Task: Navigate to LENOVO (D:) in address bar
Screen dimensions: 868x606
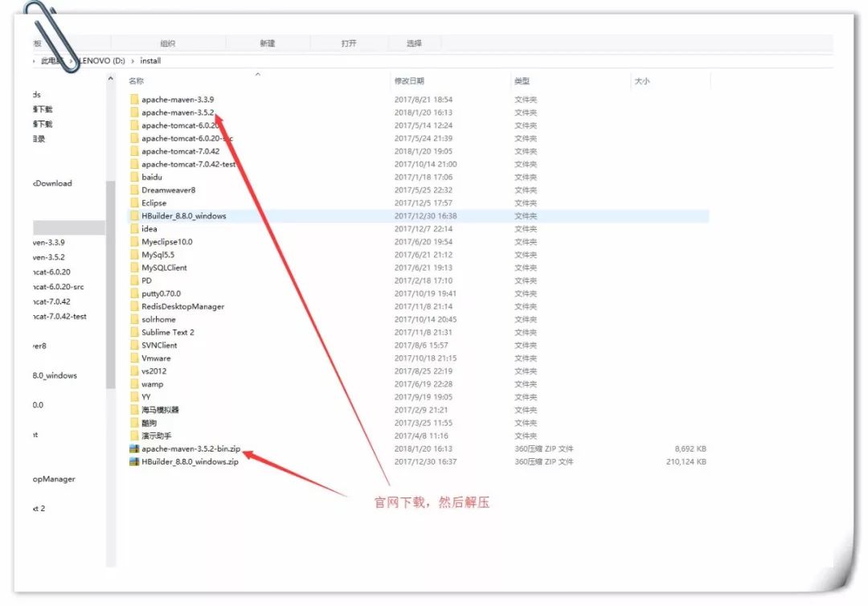Action: pos(101,61)
